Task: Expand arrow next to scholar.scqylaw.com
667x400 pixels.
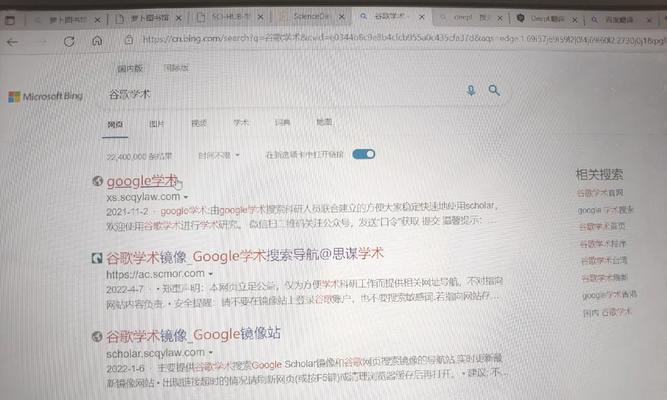Action: point(211,352)
